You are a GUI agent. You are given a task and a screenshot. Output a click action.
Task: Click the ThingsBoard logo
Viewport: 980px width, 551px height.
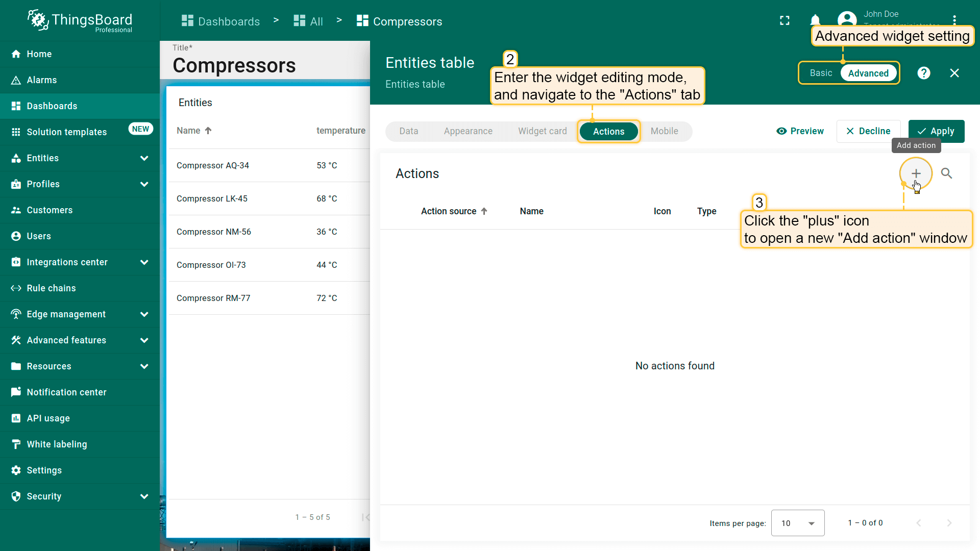click(80, 20)
